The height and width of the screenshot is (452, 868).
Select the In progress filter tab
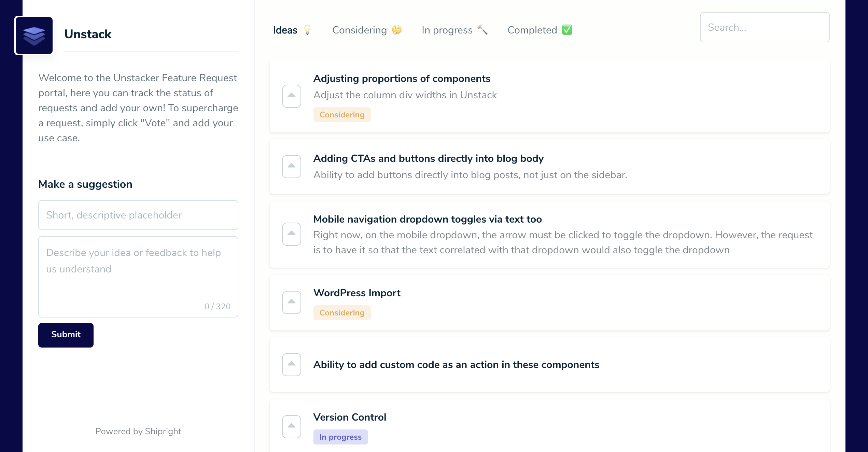(x=447, y=30)
